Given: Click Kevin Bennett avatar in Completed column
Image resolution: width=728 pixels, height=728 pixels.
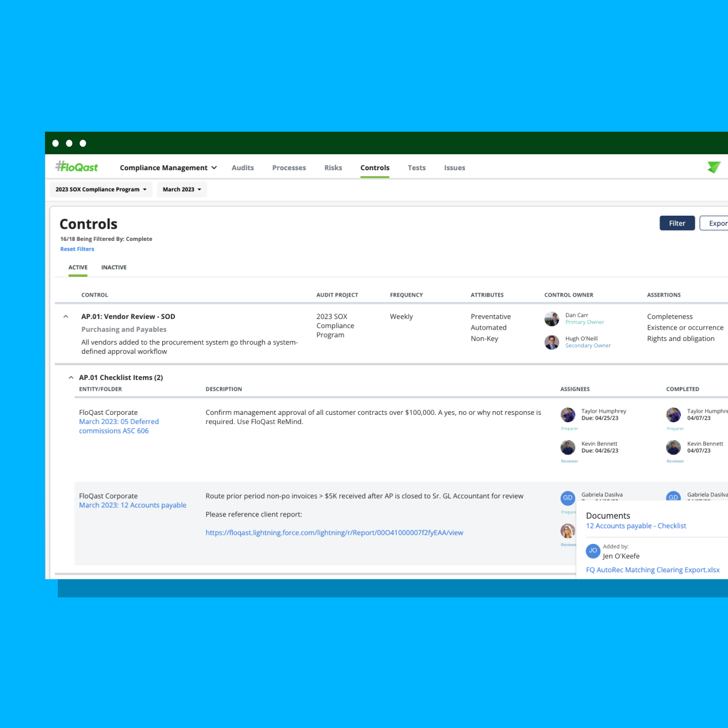Looking at the screenshot, I should pyautogui.click(x=673, y=448).
